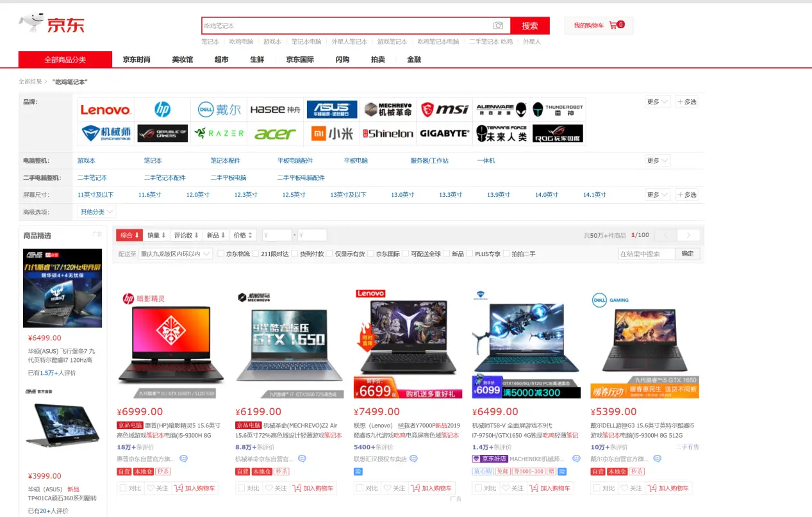Image resolution: width=812 pixels, height=517 pixels.
Task: Check the 可配送全球 filter box
Action: [x=406, y=254]
